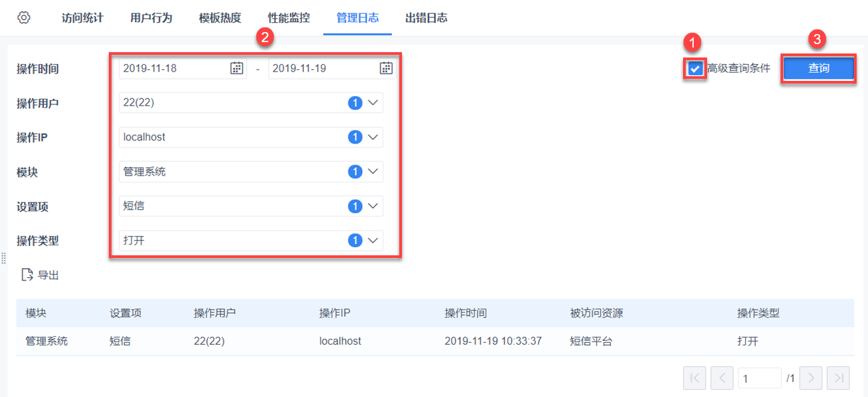Click the /1 total pages text

[x=791, y=378]
